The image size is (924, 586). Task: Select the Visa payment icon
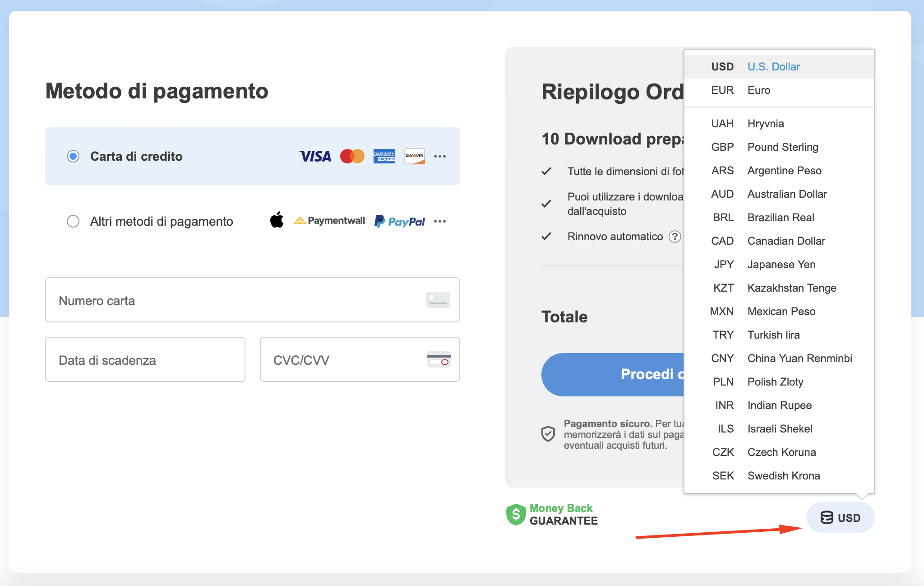pyautogui.click(x=316, y=156)
